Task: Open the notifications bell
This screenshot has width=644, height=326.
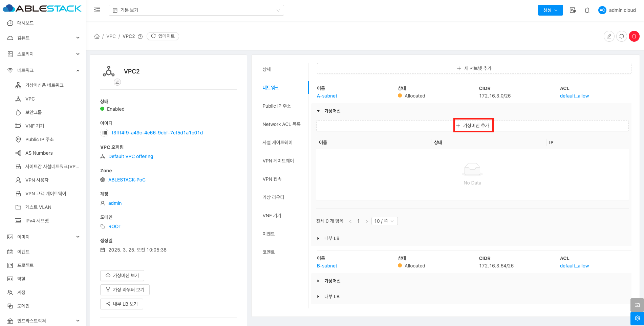Action: (x=587, y=10)
